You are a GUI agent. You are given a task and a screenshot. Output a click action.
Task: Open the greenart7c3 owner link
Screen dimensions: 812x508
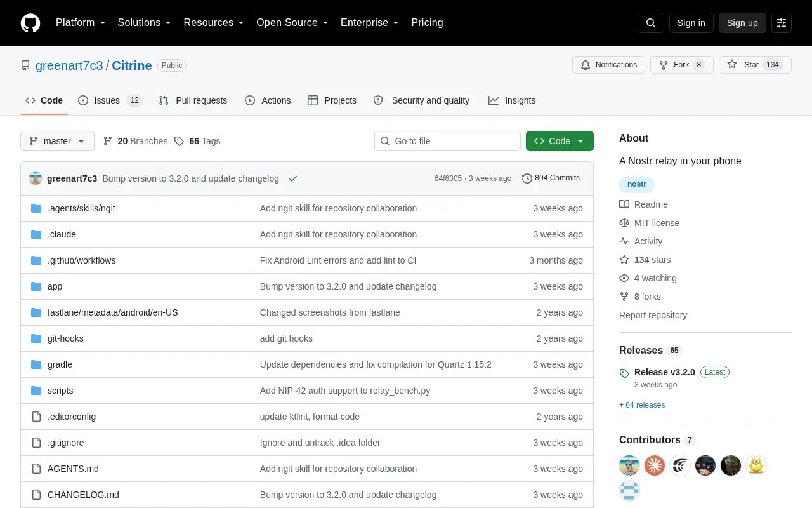(x=69, y=65)
